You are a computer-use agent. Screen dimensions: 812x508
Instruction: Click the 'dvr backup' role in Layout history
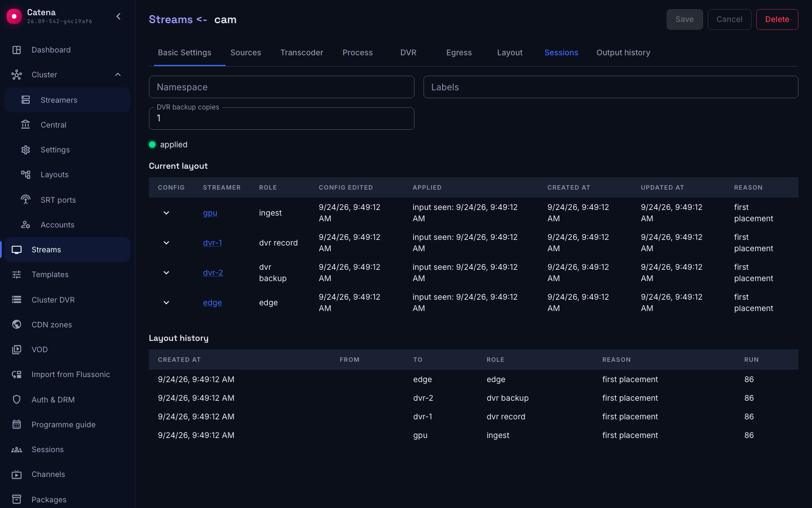(507, 398)
